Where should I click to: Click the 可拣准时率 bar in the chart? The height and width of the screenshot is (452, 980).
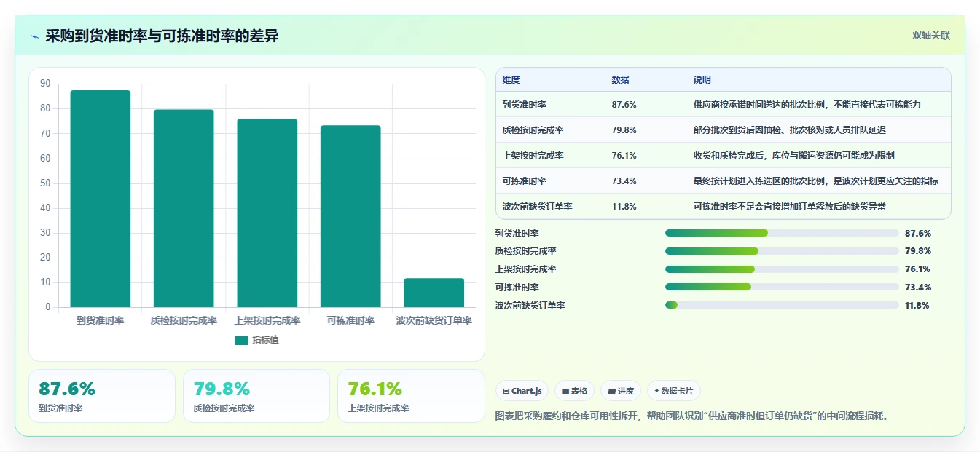click(350, 216)
